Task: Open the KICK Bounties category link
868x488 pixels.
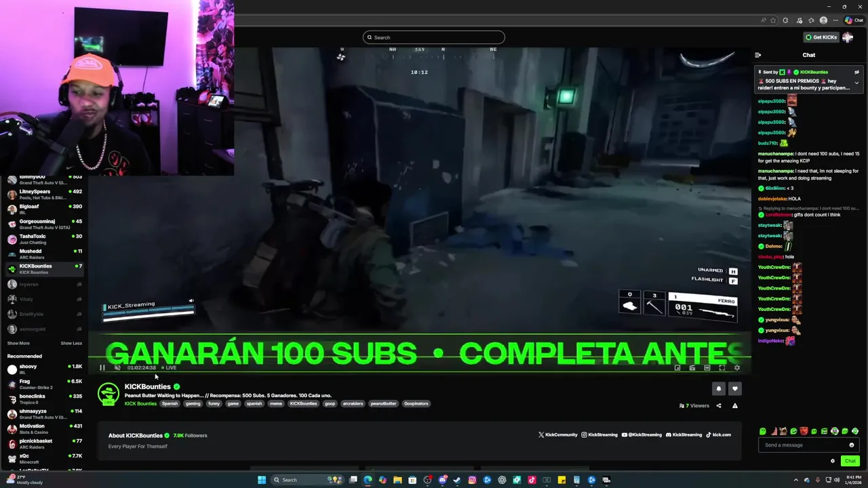Action: coord(140,404)
